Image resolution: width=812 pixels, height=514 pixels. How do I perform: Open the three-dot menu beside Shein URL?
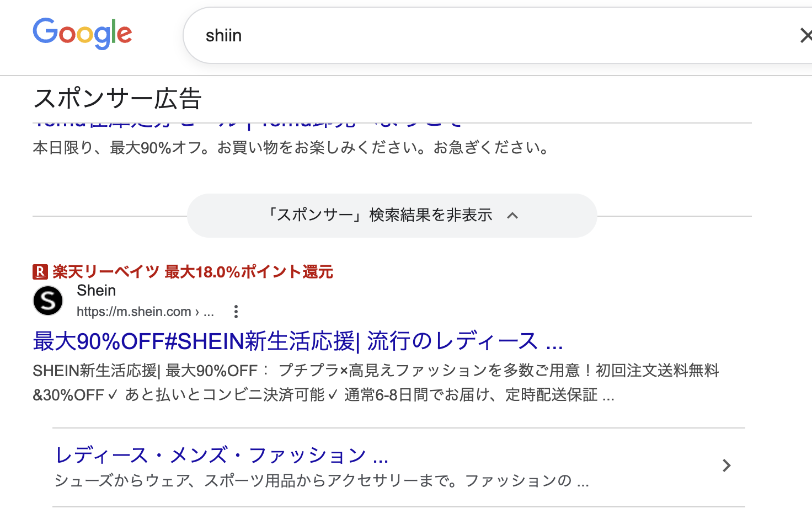pyautogui.click(x=236, y=312)
